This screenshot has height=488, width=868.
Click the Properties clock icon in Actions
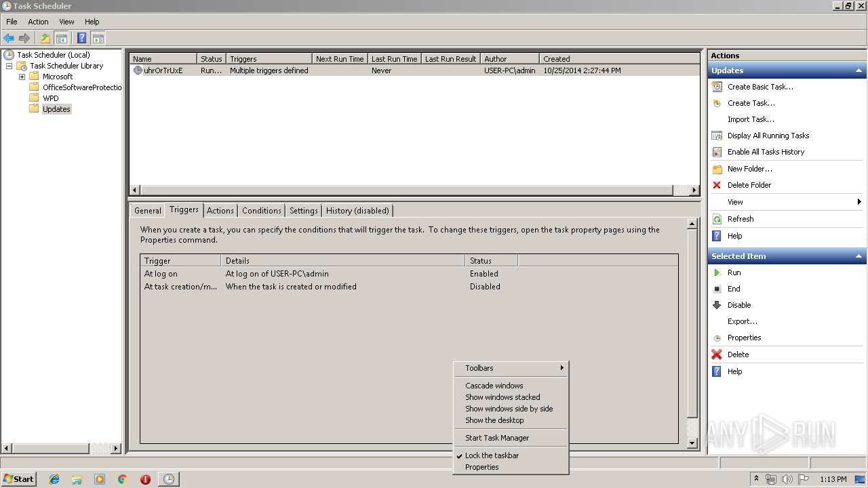point(717,338)
